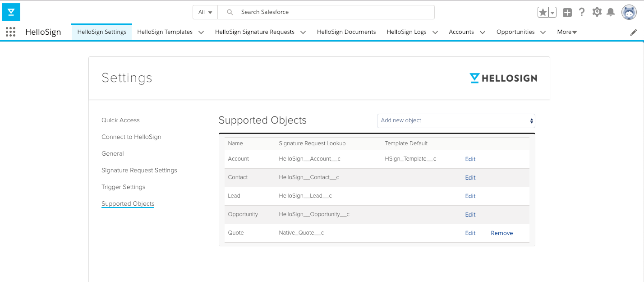
Task: Open the General settings section
Action: tap(113, 153)
